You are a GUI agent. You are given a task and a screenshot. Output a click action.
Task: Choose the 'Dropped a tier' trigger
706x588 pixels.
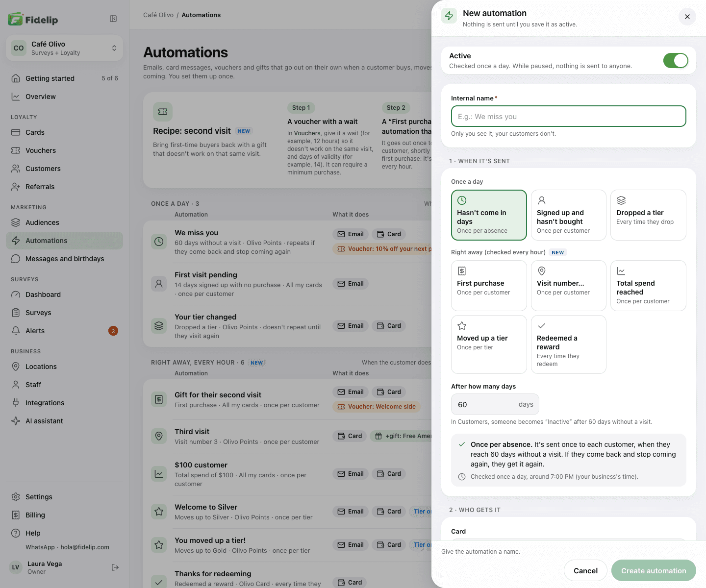[x=648, y=215]
